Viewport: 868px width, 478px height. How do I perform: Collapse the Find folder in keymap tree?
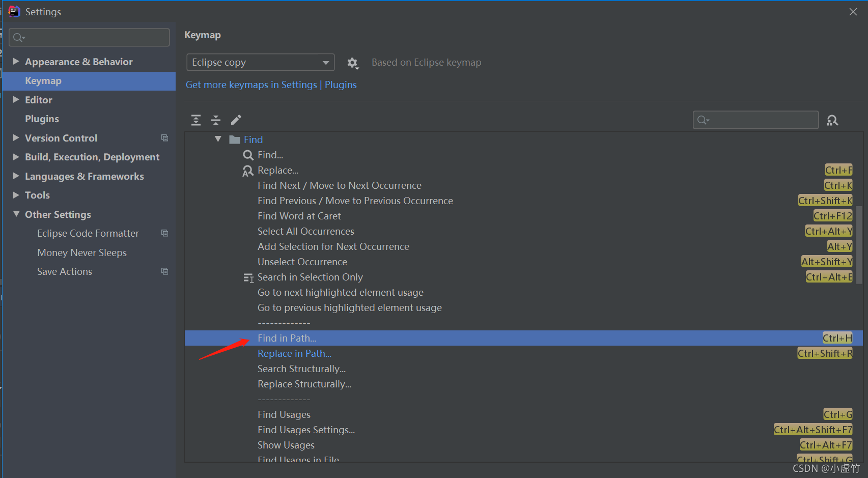tap(218, 139)
